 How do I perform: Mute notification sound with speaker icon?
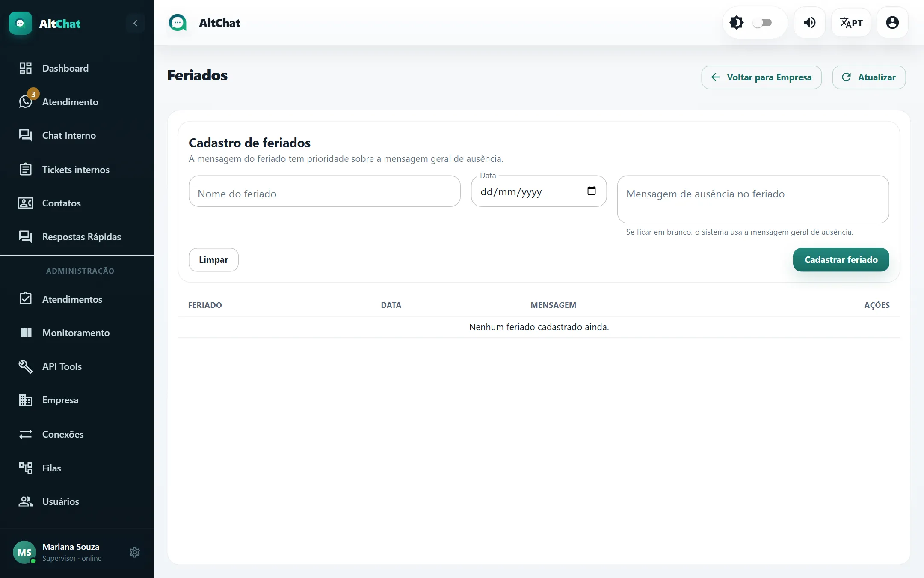[x=809, y=22]
